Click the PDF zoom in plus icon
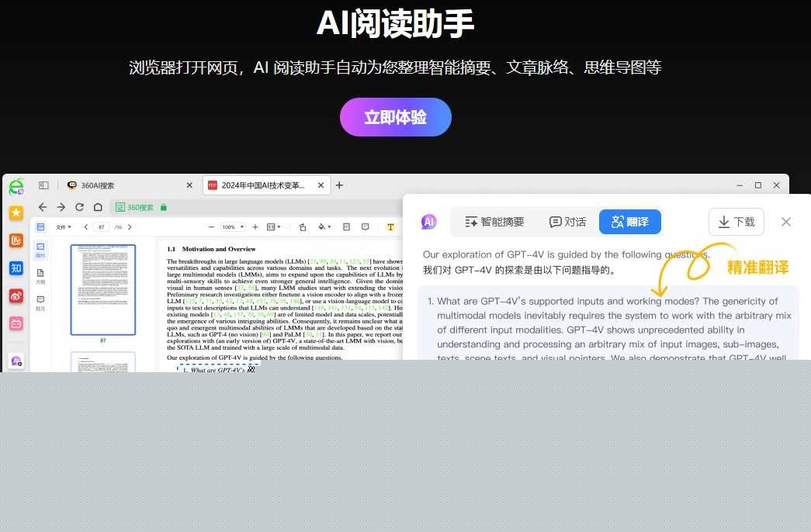This screenshot has height=532, width=811. 255,227
